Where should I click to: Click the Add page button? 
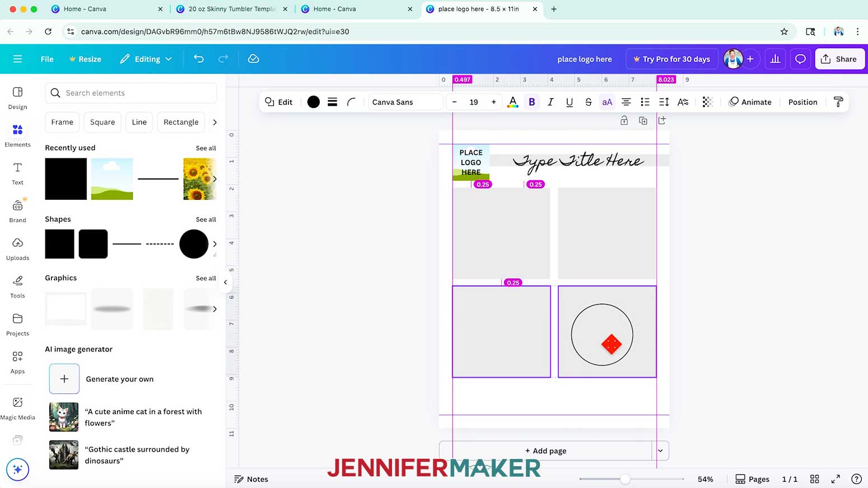[x=545, y=451]
